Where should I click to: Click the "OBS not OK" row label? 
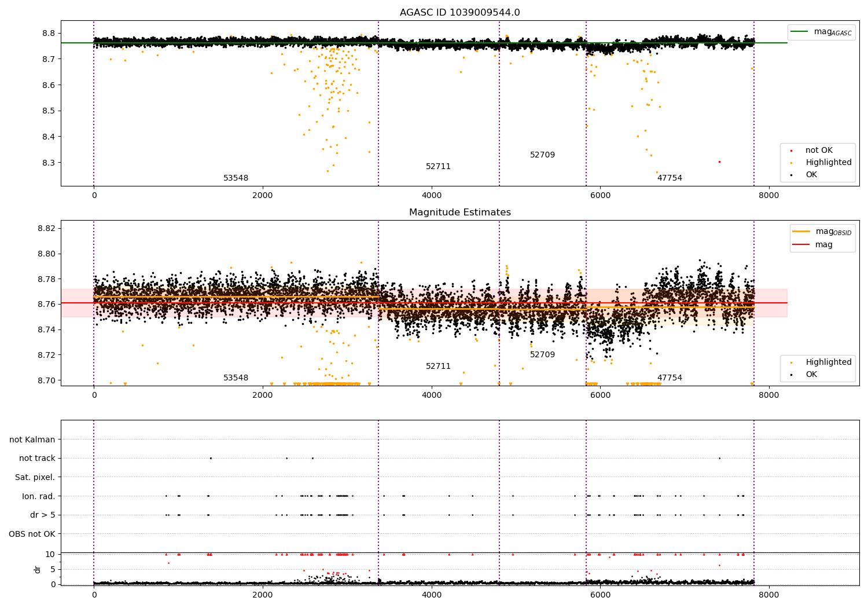[x=32, y=534]
